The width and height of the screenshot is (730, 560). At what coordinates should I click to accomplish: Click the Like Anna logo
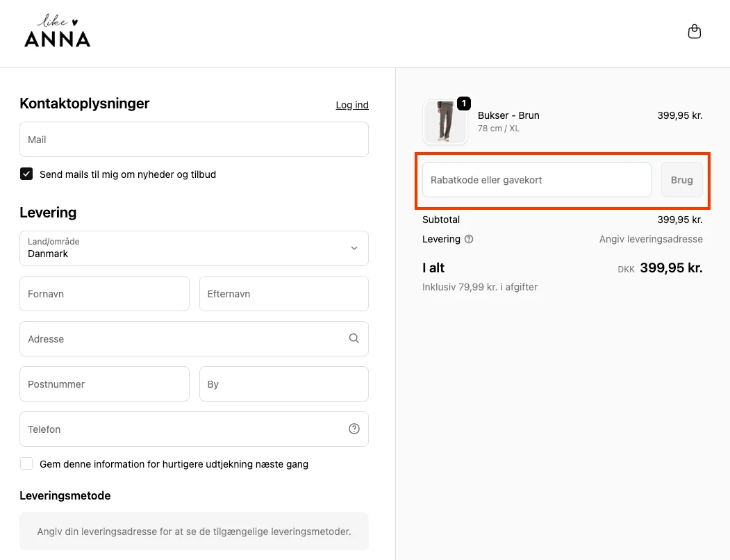tap(57, 32)
